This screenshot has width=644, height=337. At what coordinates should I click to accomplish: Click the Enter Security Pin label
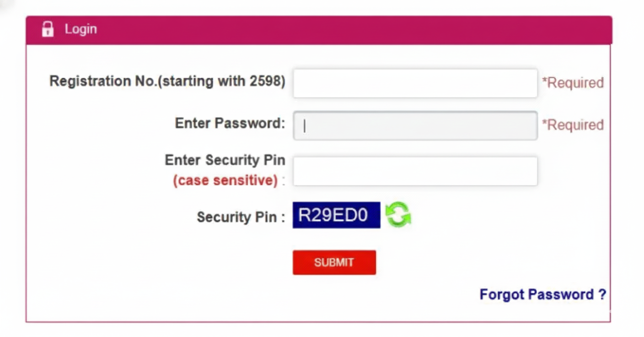225,160
